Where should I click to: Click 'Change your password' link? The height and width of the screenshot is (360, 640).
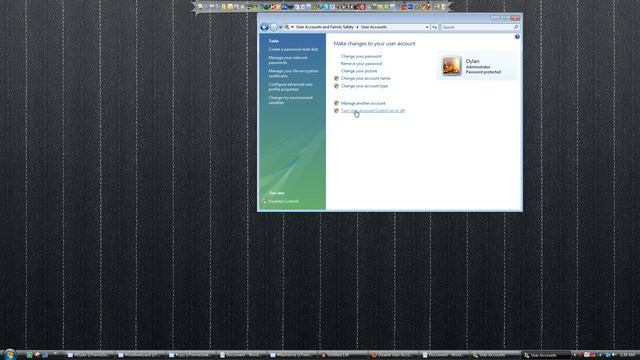(x=361, y=56)
